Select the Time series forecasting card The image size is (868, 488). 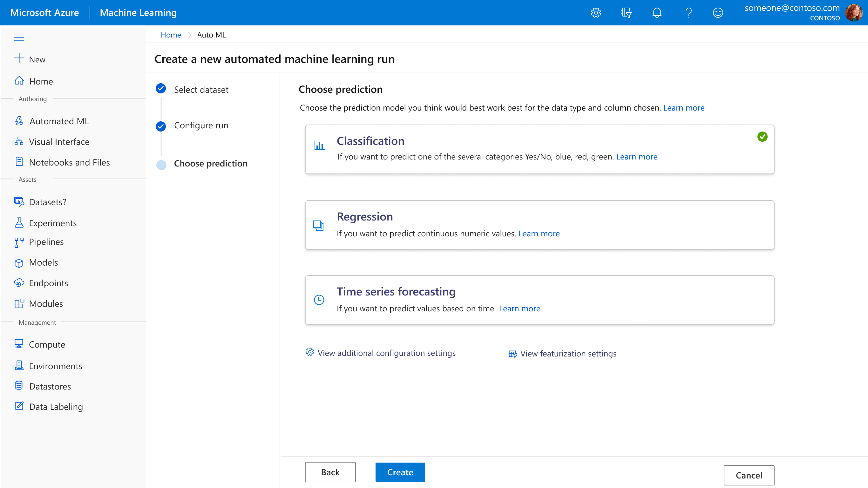[x=539, y=300]
